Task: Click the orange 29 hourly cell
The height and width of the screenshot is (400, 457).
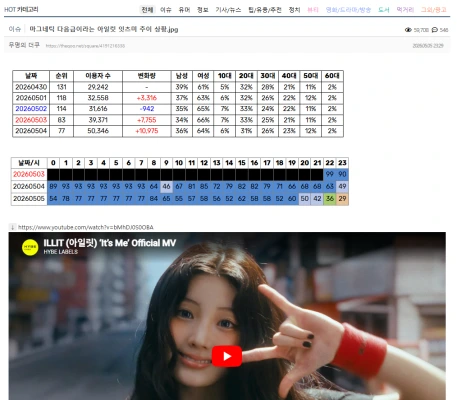Action: pos(342,199)
